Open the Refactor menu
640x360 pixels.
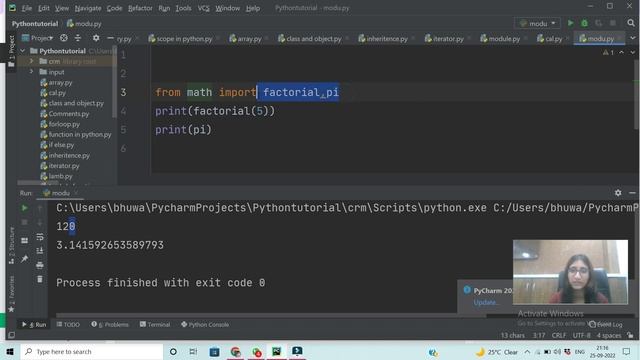pos(140,8)
